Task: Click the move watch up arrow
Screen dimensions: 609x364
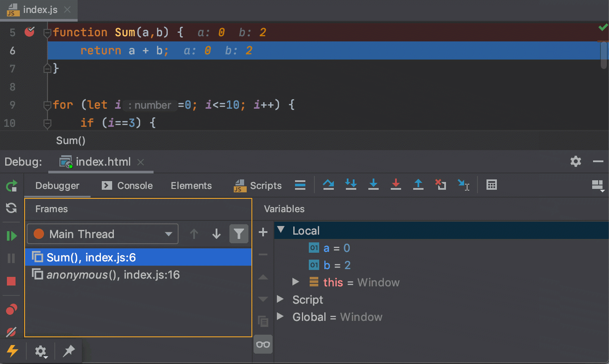Action: (x=263, y=277)
